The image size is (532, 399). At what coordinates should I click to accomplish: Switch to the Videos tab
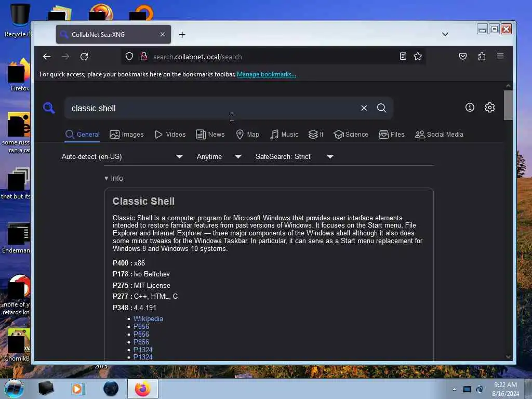click(170, 135)
